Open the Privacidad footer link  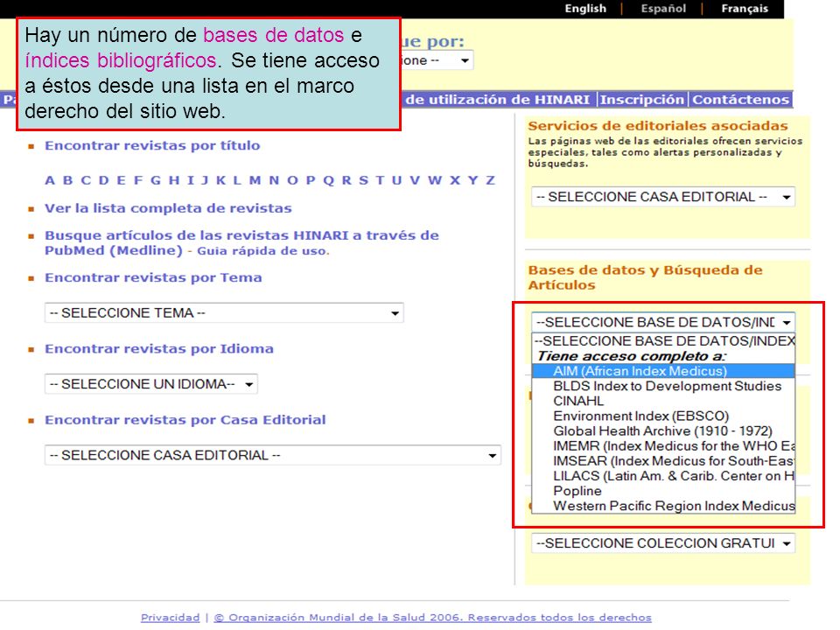point(170,618)
